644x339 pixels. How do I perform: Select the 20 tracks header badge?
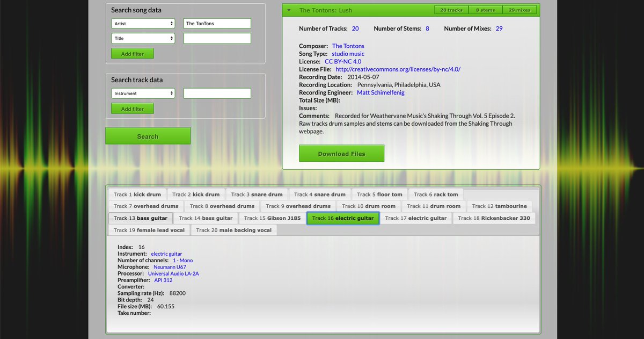[x=451, y=10]
